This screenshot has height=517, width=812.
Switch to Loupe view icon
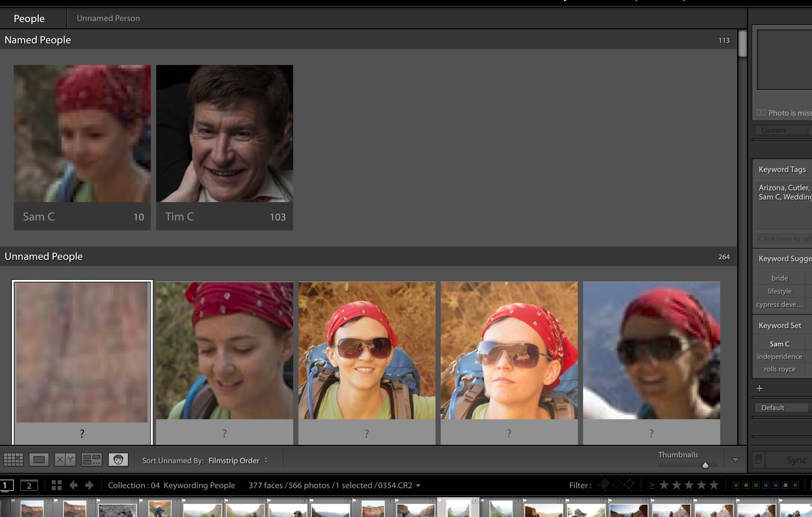(x=39, y=459)
